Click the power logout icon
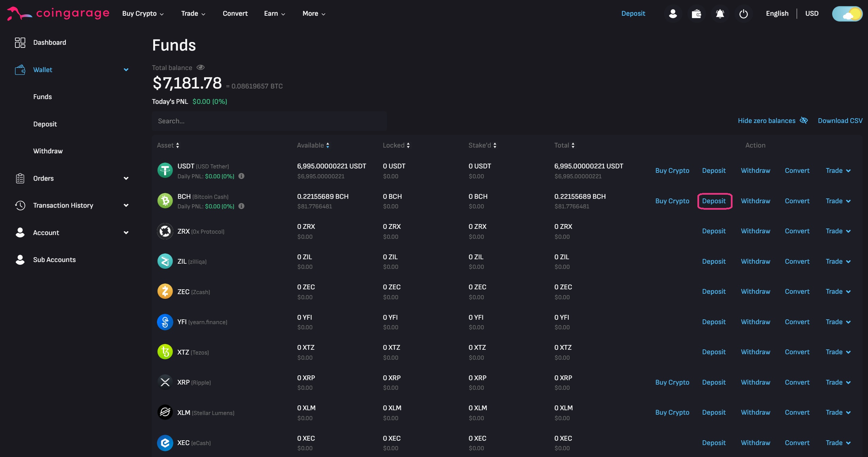868x457 pixels. 743,14
